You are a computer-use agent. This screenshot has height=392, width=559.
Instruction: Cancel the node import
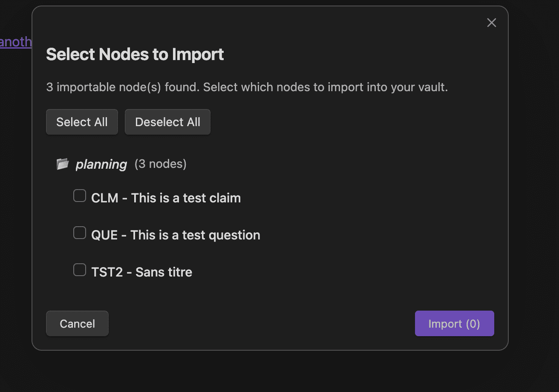point(77,323)
